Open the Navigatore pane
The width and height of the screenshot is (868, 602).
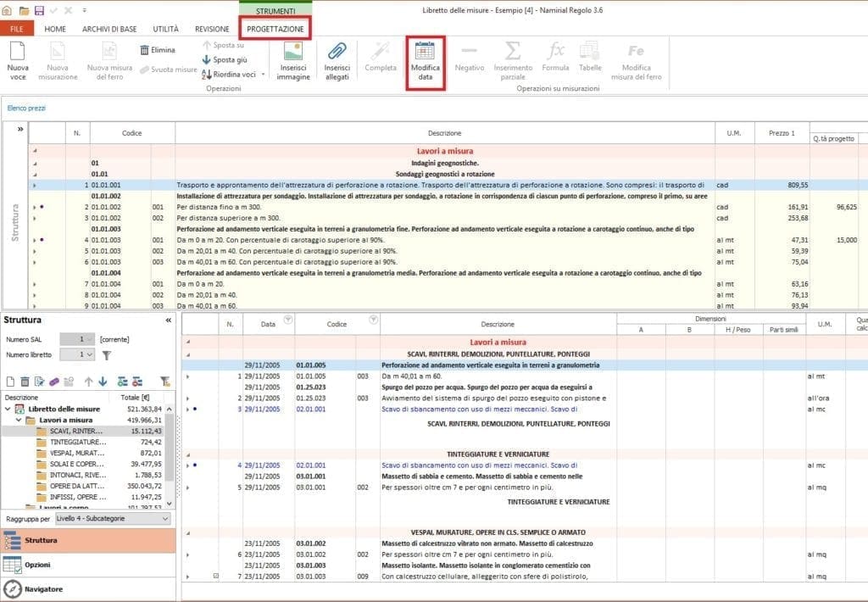tap(88, 589)
